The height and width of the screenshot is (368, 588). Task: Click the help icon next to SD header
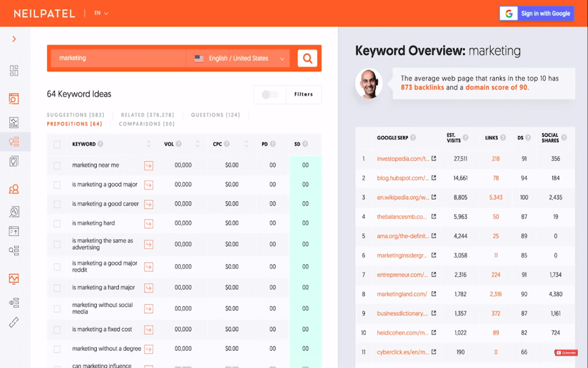tap(305, 144)
